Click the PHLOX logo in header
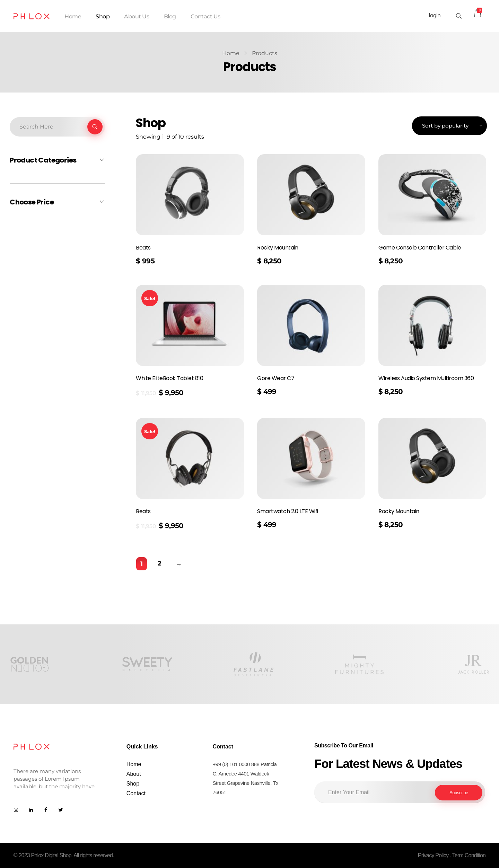The width and height of the screenshot is (499, 868). [31, 16]
